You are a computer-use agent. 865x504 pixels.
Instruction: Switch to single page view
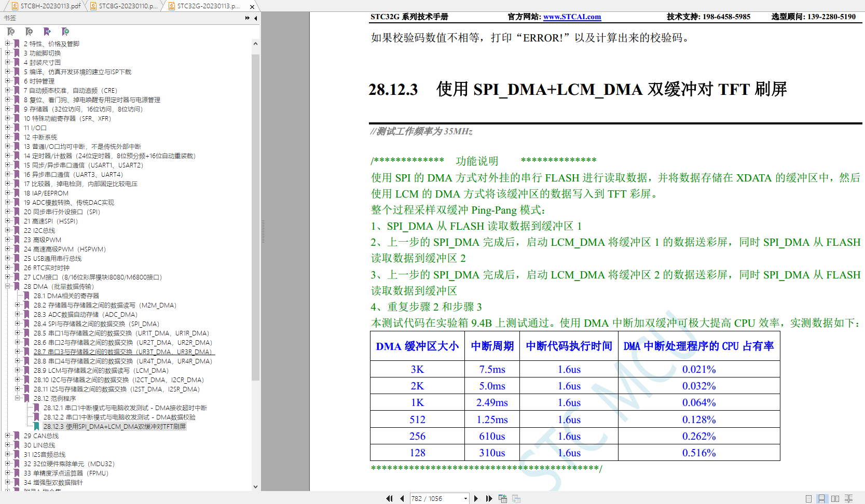808,498
